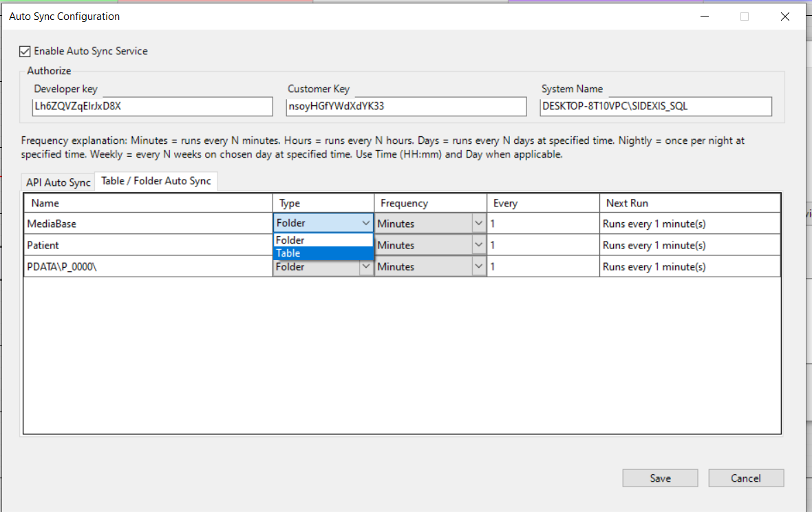Close the Auto Sync Configuration window
Viewport: 812px width, 512px height.
tap(785, 17)
